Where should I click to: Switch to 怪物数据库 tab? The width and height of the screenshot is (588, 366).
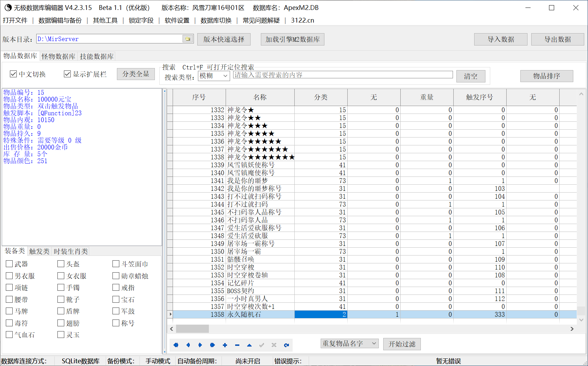pyautogui.click(x=58, y=56)
